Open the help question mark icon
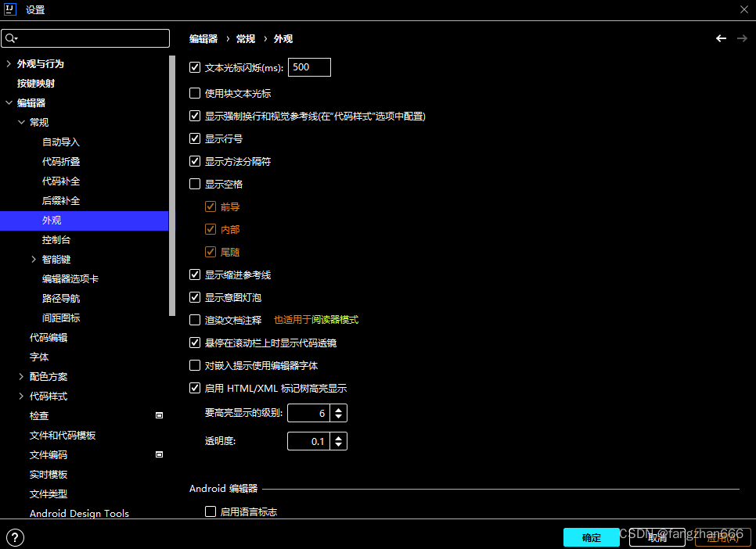The width and height of the screenshot is (756, 549). 15,537
